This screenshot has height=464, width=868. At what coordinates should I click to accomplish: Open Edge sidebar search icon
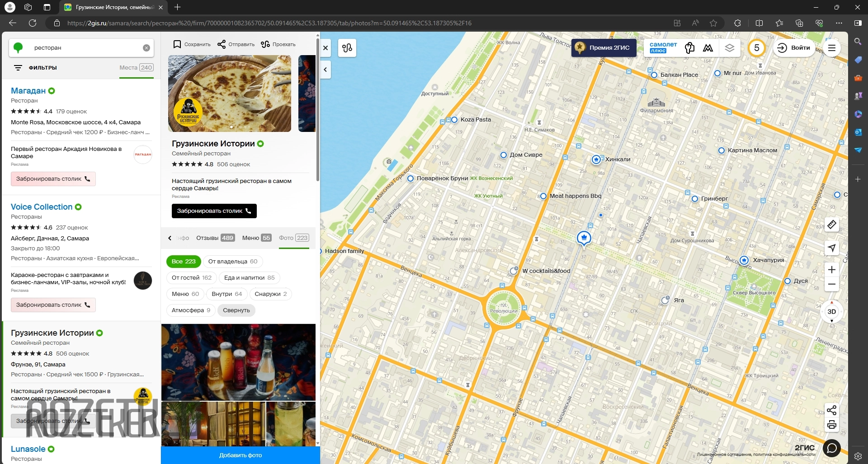(x=858, y=42)
